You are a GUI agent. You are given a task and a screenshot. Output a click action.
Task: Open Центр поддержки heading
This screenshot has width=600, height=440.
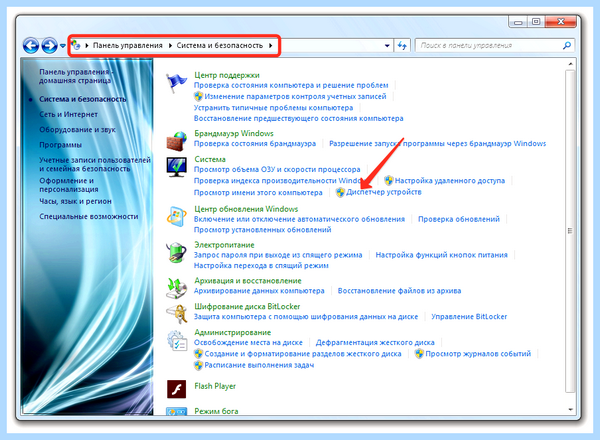click(x=227, y=75)
